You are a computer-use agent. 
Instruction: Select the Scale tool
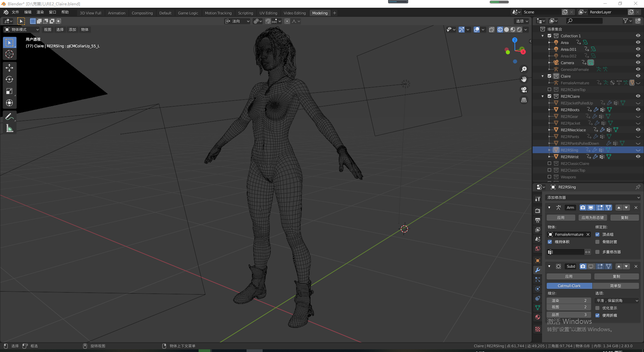point(9,91)
